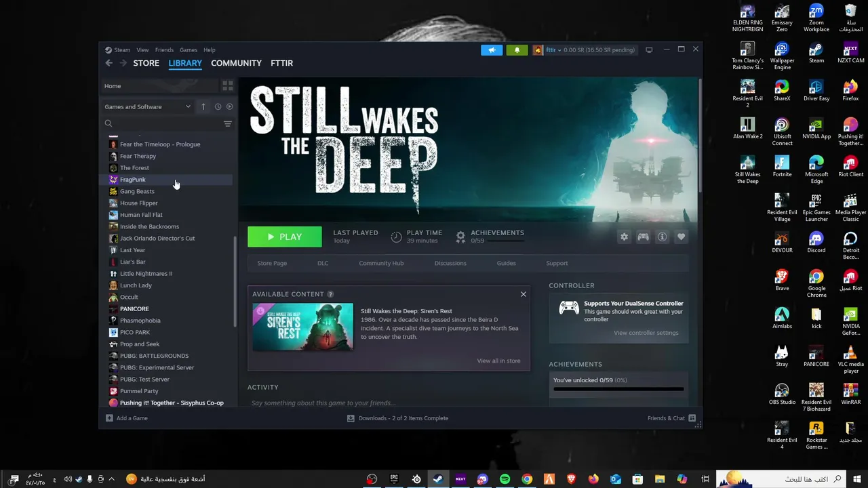Open the Games menu
The image size is (868, 488).
[189, 49]
